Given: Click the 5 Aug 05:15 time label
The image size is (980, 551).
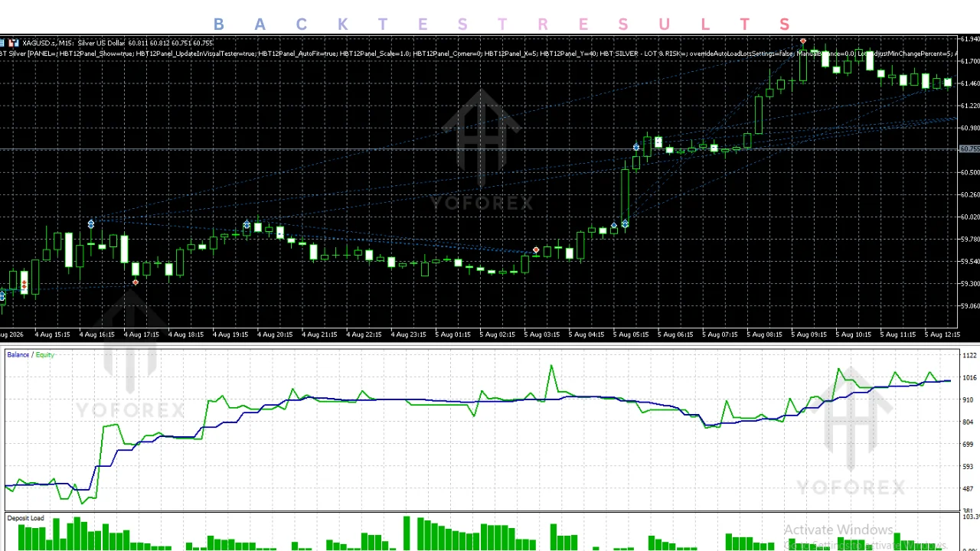Looking at the screenshot, I should (x=631, y=334).
